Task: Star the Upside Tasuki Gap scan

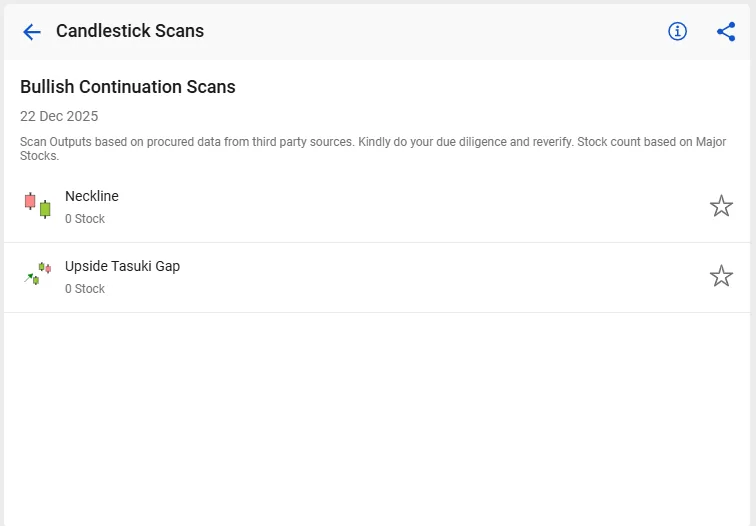Action: (721, 276)
